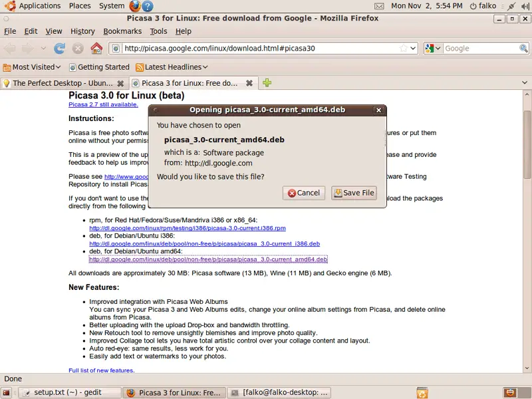Open the help icon in the top panel
Viewport: 532px width, 399px height.
pos(148,6)
